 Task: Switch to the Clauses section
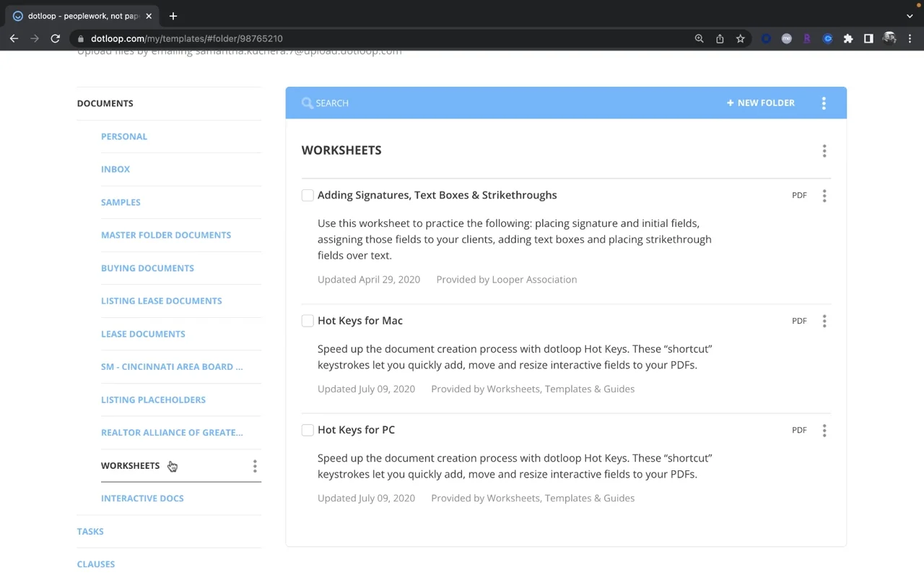coord(96,564)
